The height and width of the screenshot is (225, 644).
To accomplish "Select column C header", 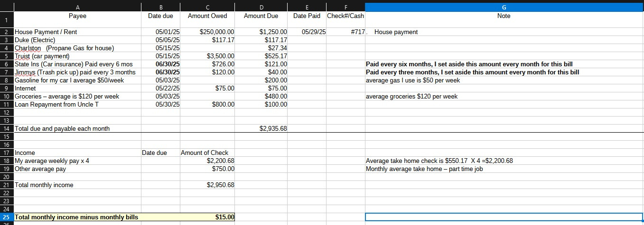I will coord(207,7).
